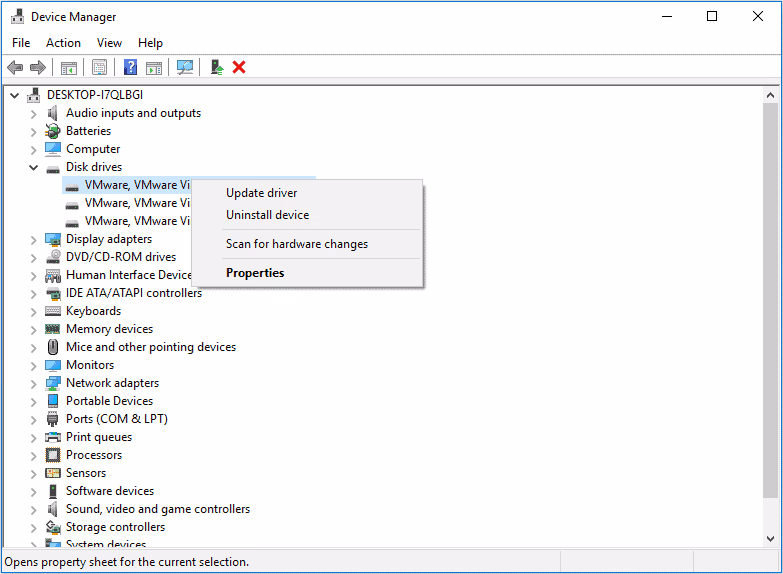Select the Processors label
This screenshot has height=574, width=783.
[94, 455]
